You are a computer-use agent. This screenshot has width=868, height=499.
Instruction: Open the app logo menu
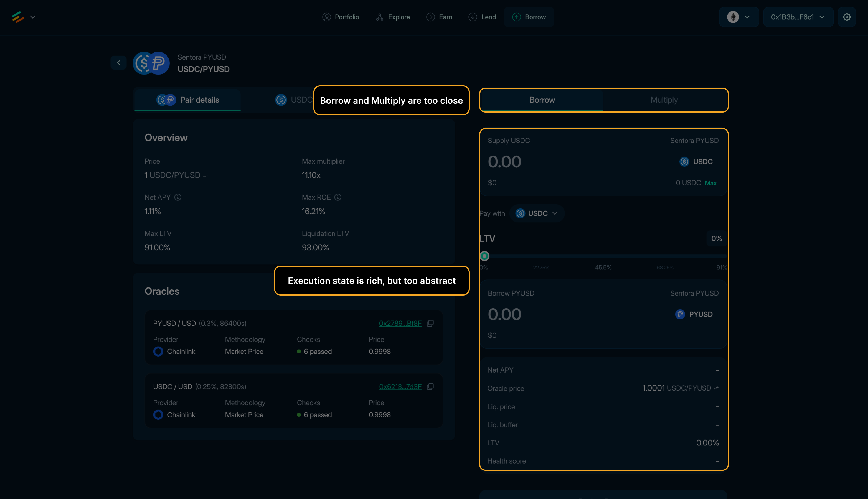(18, 17)
